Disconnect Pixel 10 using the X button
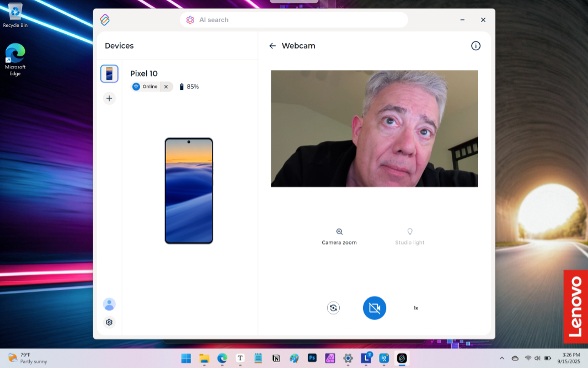Viewport: 588px width, 368px height. click(x=166, y=87)
